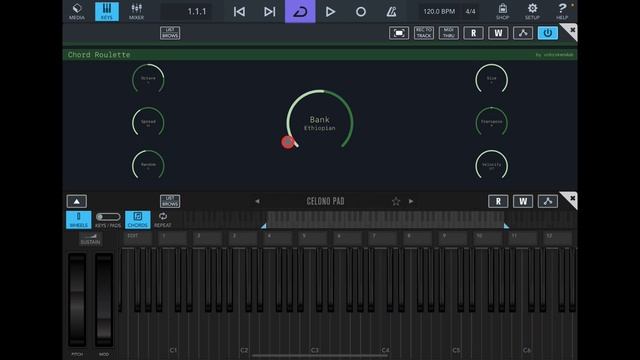Click the Record transport button
The image size is (640, 360).
[361, 11]
